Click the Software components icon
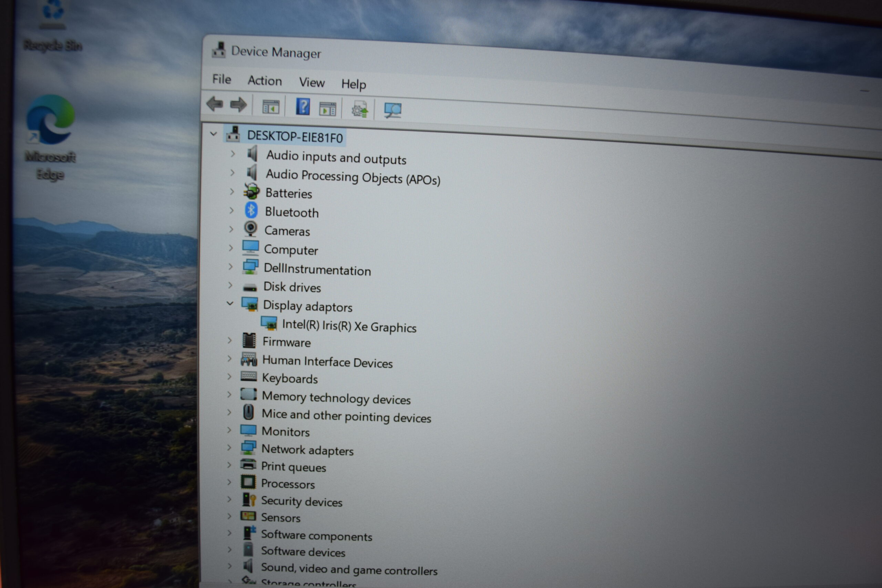Screen dimensions: 882x588 point(249,533)
